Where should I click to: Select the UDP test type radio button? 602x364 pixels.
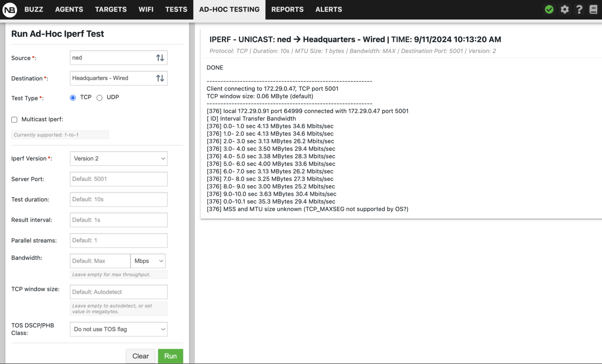tap(100, 97)
